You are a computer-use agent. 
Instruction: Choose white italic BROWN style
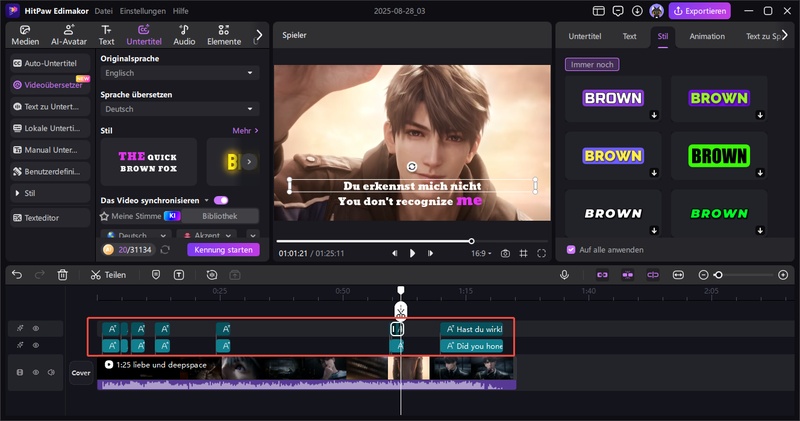[x=613, y=213]
